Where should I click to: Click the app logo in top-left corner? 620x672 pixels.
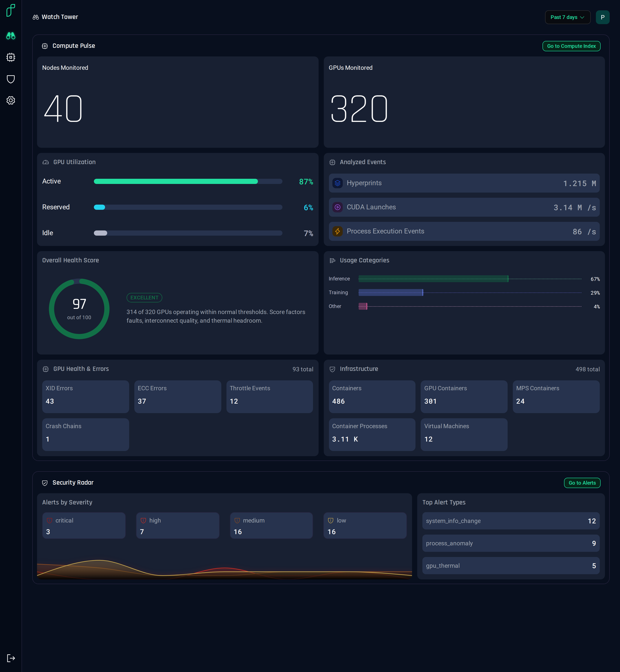[x=11, y=10]
